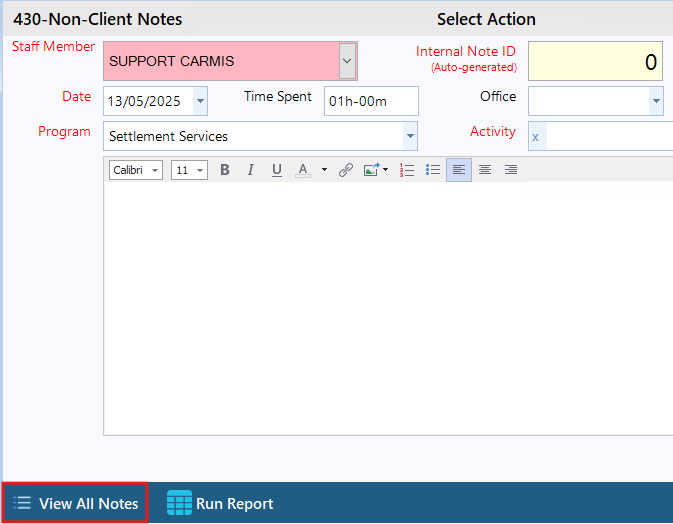Toggle underline formatting
The image size is (673, 524).
pyautogui.click(x=277, y=170)
